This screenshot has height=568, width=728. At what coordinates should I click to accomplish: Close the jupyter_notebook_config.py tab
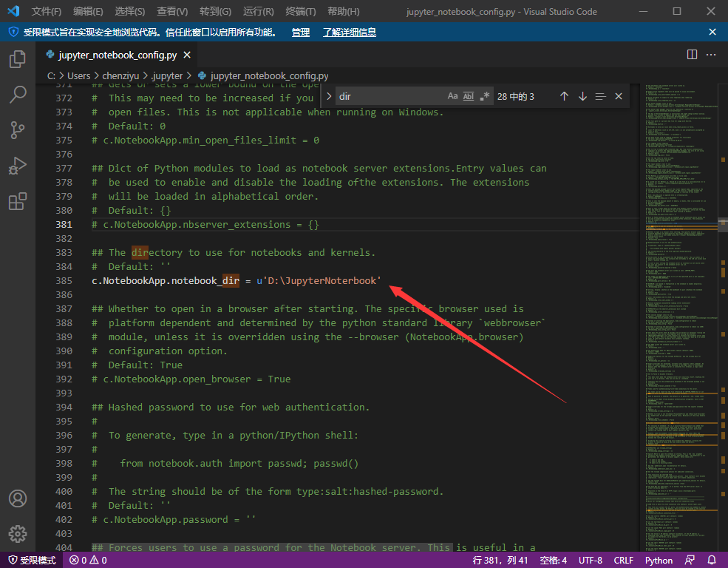pos(187,55)
